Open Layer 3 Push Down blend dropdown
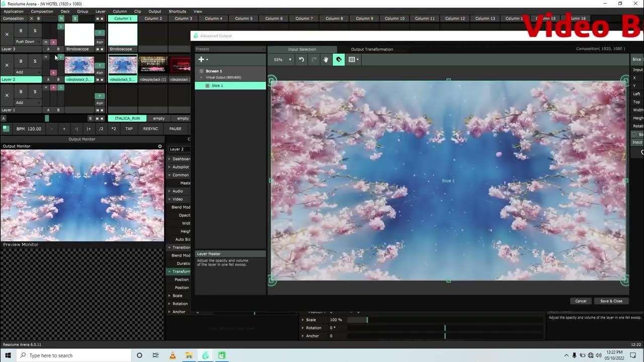This screenshot has height=362, width=644. tap(28, 42)
